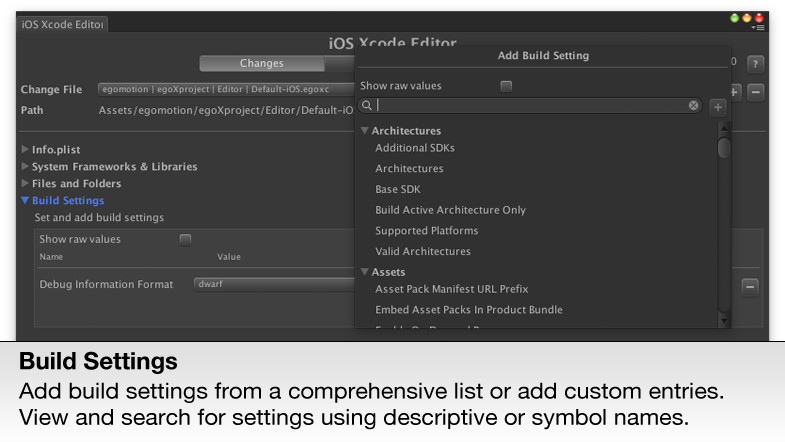Open help with the question mark button
Viewport: 785px width, 442px height.
(755, 64)
